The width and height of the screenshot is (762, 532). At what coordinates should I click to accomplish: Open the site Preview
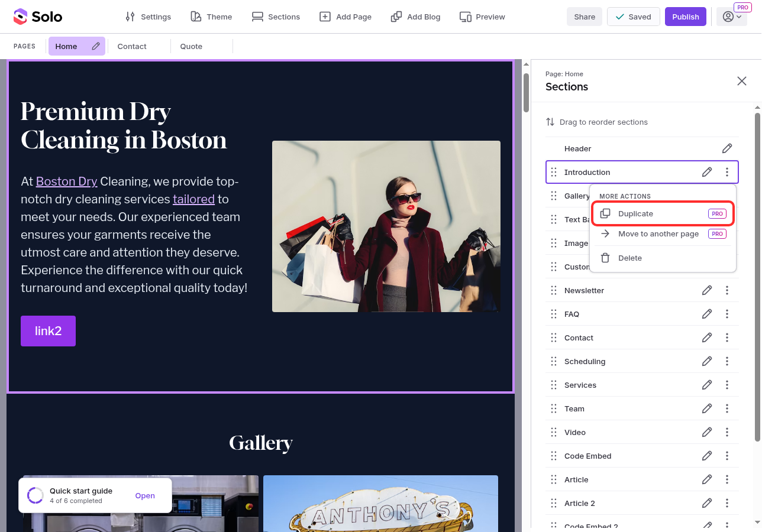[x=482, y=17]
